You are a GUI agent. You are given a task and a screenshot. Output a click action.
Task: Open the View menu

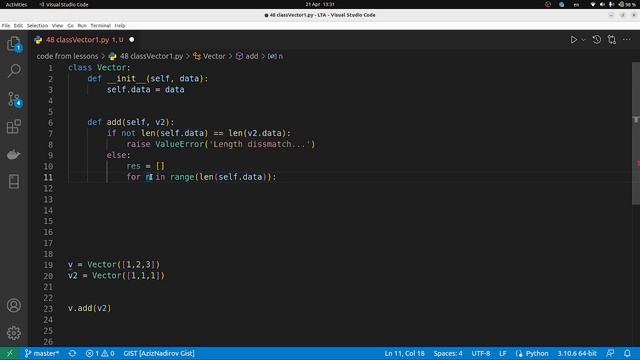[x=58, y=26]
